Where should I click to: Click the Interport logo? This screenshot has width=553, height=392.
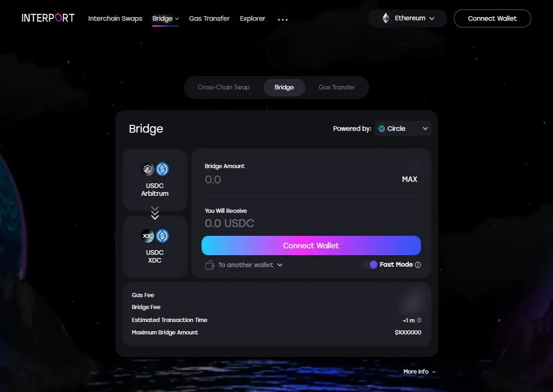pyautogui.click(x=48, y=18)
